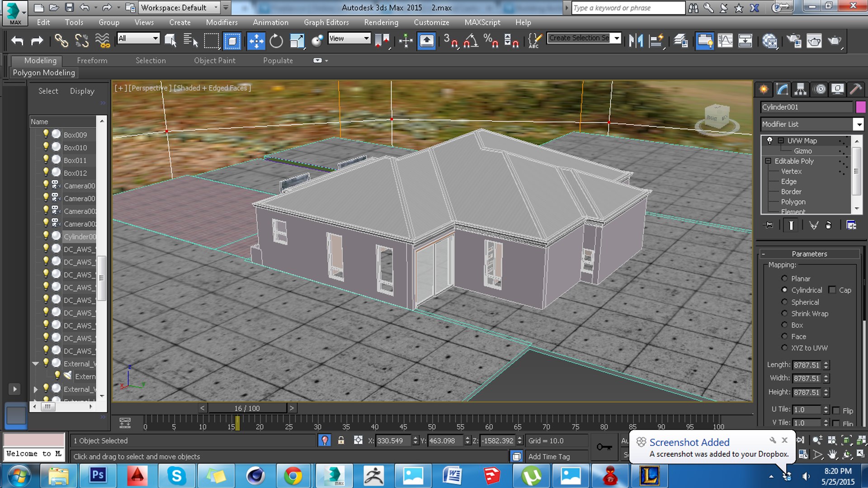The image size is (868, 488).
Task: Click the Pin Stack icon
Action: click(768, 225)
